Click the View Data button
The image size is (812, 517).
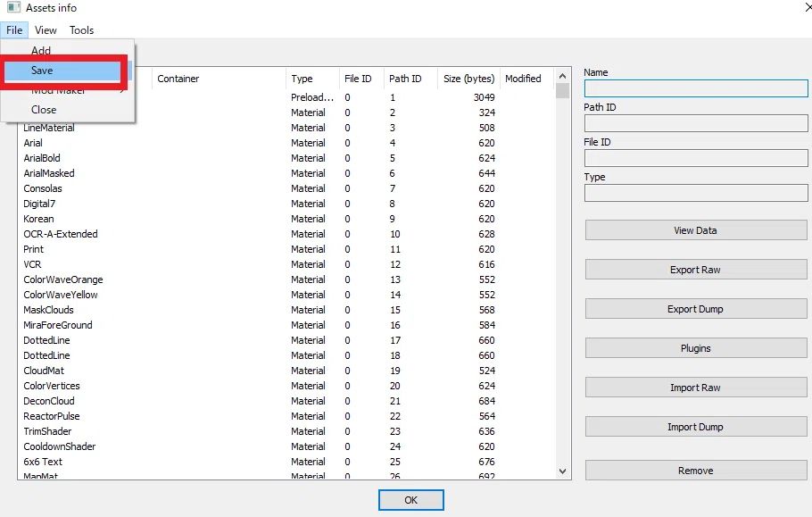695,230
